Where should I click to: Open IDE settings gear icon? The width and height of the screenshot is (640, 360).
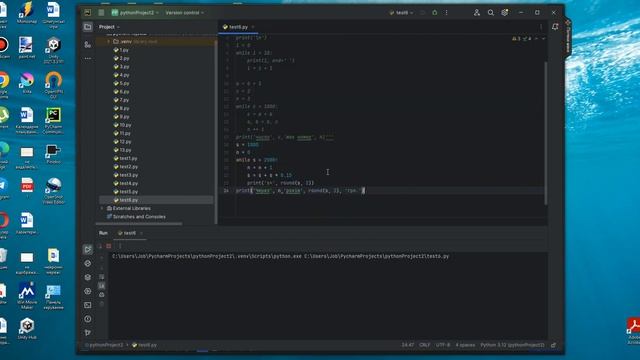(505, 13)
